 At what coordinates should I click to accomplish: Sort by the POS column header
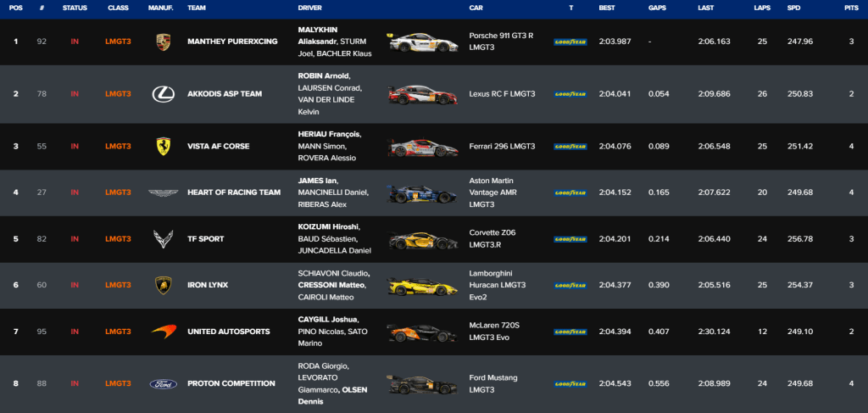click(16, 8)
